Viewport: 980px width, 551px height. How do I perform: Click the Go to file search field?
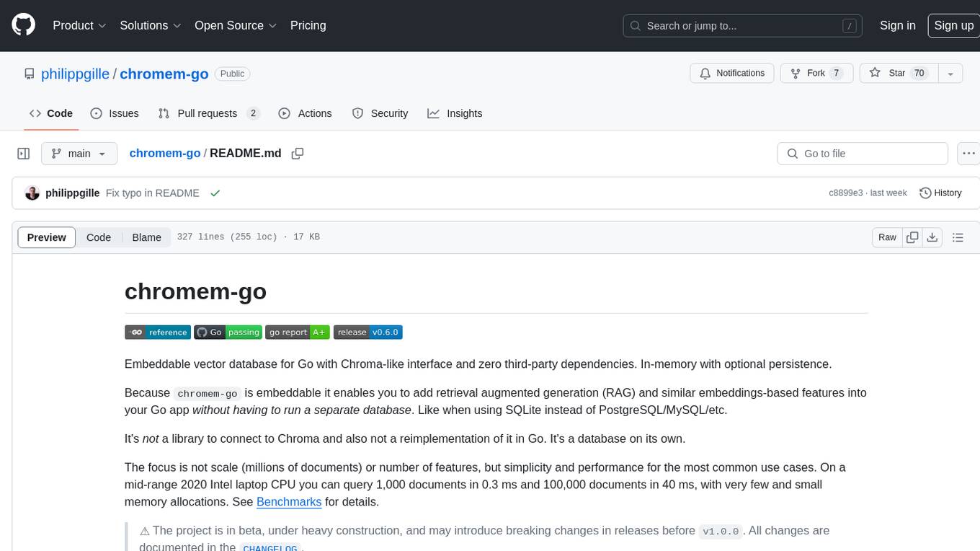pos(863,154)
